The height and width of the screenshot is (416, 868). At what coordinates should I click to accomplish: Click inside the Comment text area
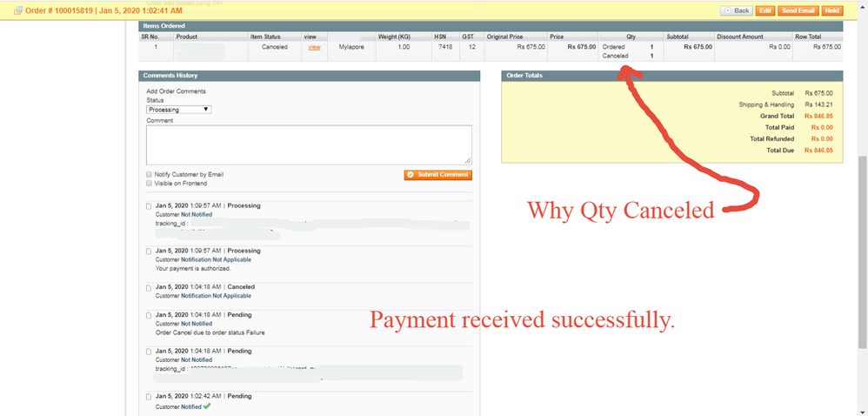click(309, 144)
